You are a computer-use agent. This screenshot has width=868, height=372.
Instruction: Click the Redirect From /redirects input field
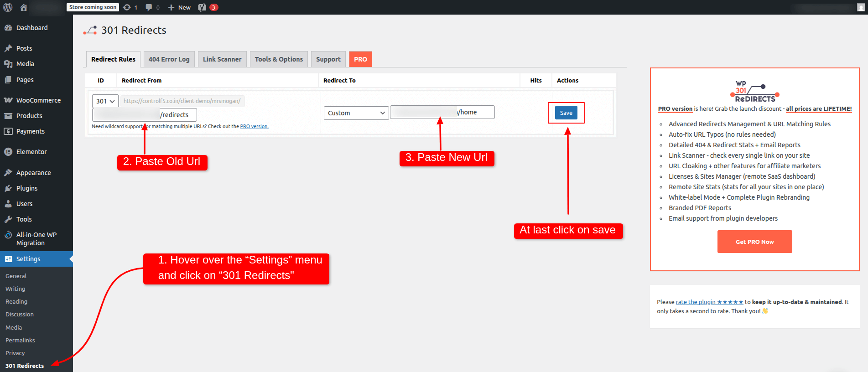click(145, 115)
